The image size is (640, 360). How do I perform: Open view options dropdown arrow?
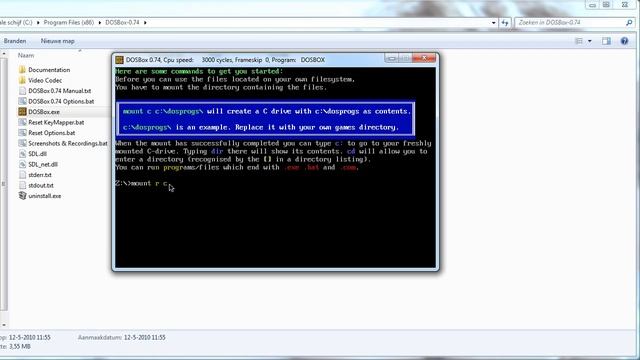coord(589,41)
